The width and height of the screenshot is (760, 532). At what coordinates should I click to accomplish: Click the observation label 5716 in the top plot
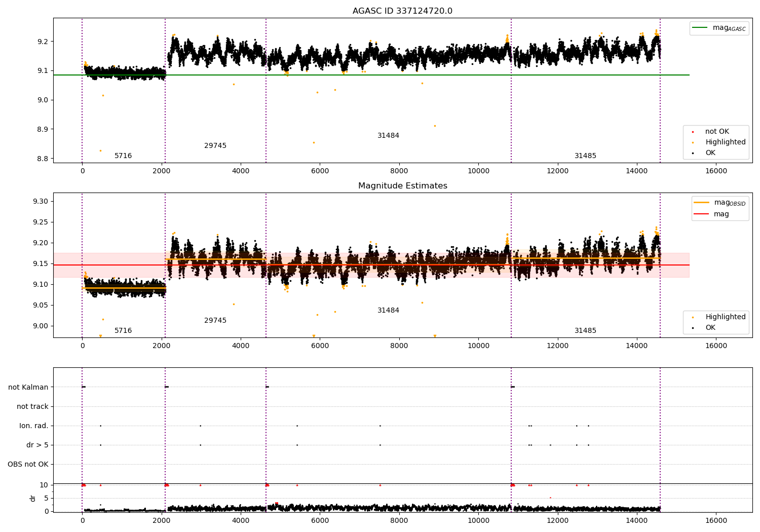[x=123, y=156]
